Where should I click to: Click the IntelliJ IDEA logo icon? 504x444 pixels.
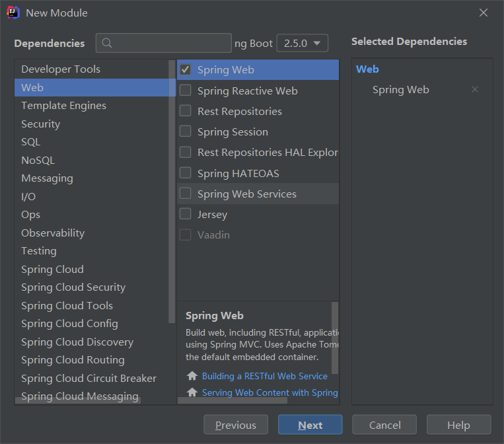tap(13, 13)
